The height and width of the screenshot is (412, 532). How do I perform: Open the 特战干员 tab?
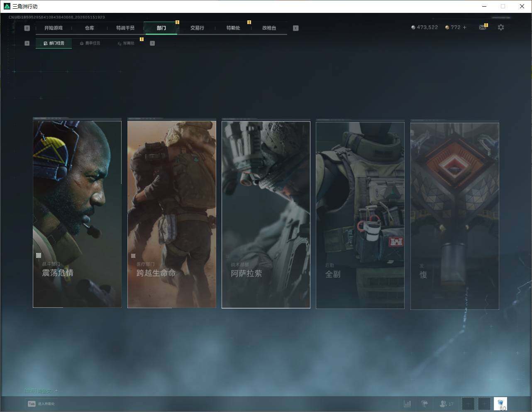click(x=125, y=28)
